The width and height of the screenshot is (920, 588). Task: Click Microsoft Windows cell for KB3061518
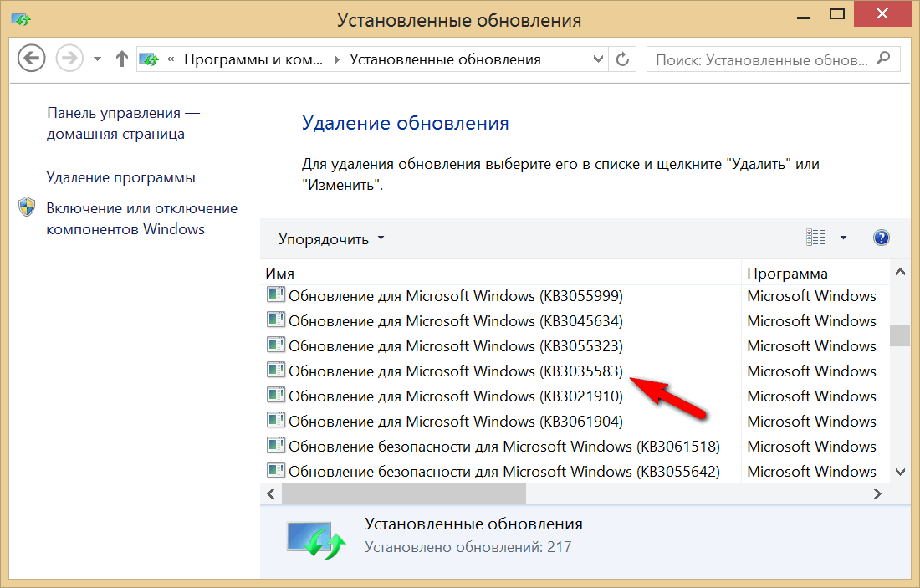pos(811,447)
